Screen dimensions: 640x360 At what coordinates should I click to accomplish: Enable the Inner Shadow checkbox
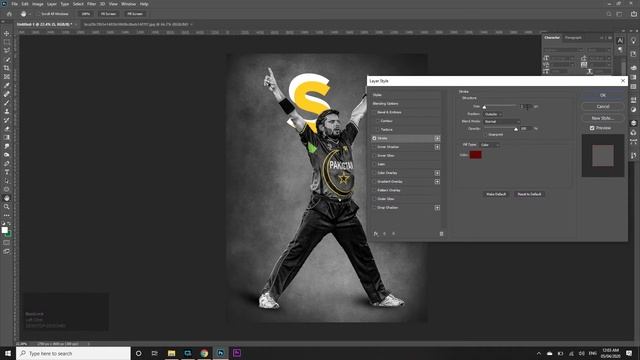click(x=374, y=147)
